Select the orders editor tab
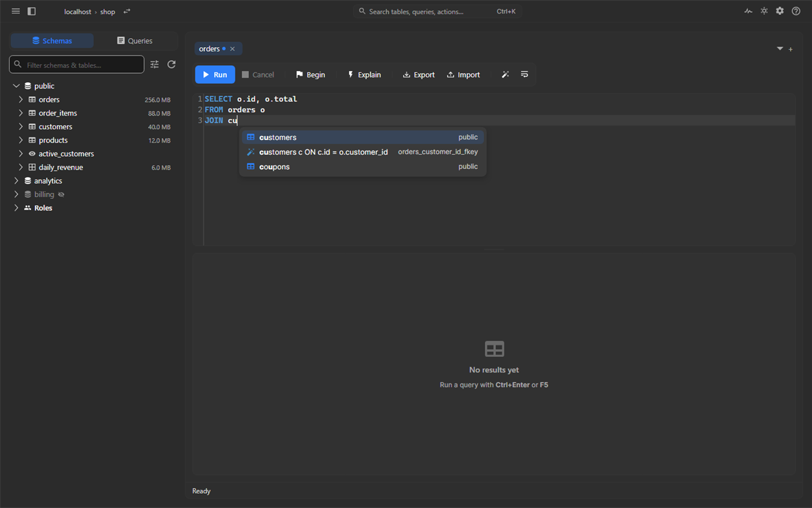The width and height of the screenshot is (812, 508). point(218,49)
